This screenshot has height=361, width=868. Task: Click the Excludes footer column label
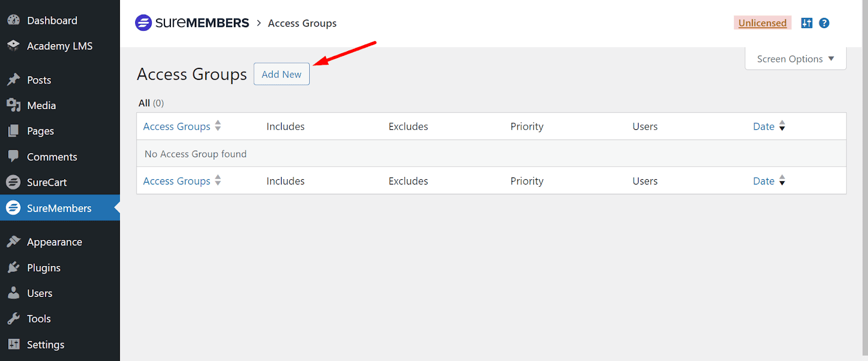408,181
